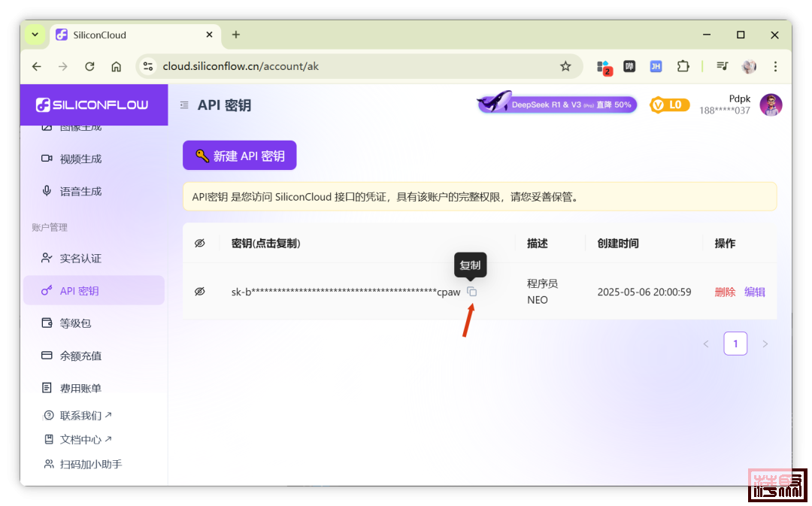Click the masked key text sk-b***cpaw
812x506 pixels.
click(x=345, y=292)
